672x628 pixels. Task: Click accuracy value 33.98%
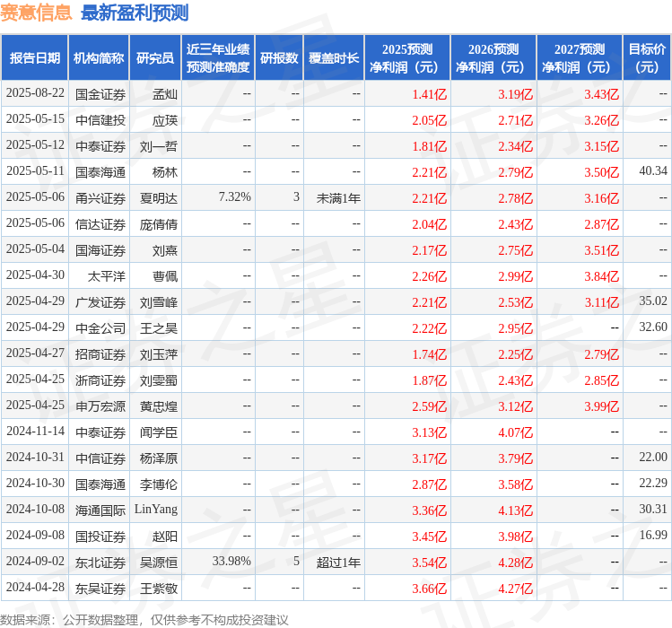click(x=231, y=561)
